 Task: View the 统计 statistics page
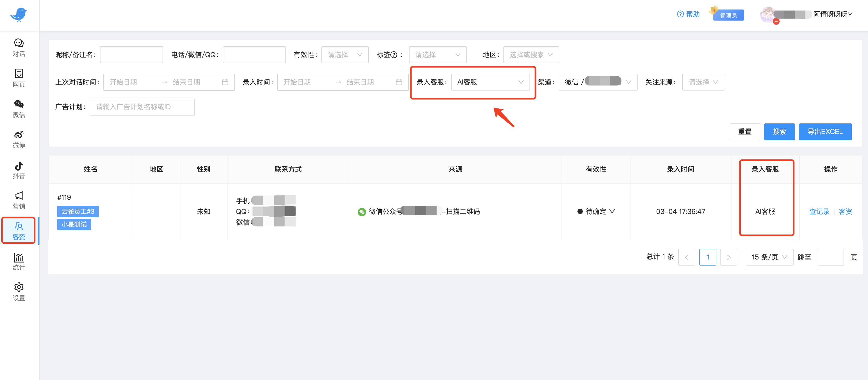tap(18, 261)
